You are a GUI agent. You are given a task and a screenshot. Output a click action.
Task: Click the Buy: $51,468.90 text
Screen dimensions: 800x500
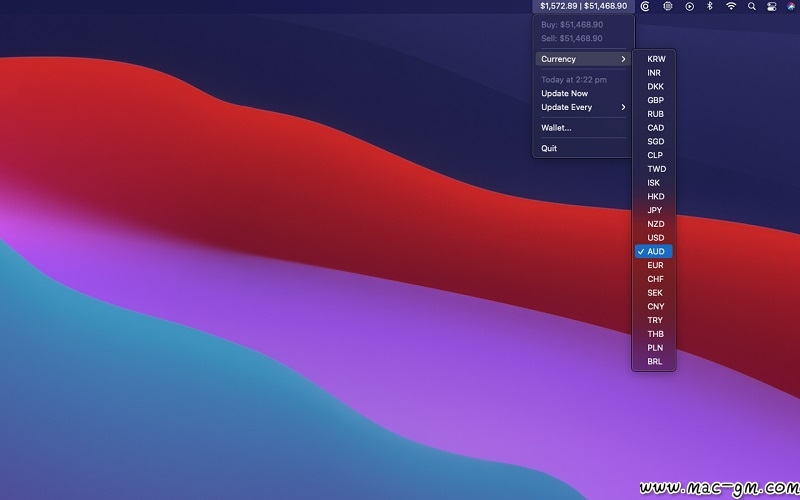[572, 24]
